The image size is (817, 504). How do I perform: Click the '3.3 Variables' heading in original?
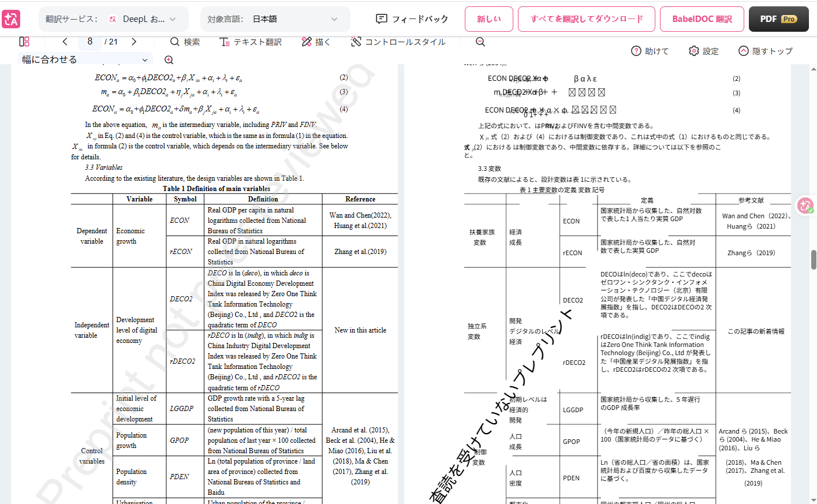coord(104,167)
